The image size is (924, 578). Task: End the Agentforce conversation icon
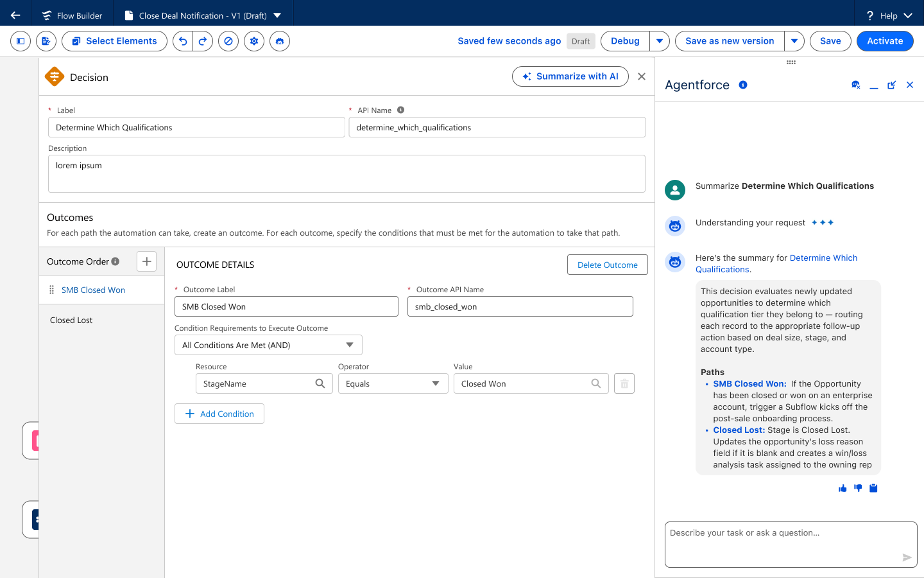(x=856, y=85)
